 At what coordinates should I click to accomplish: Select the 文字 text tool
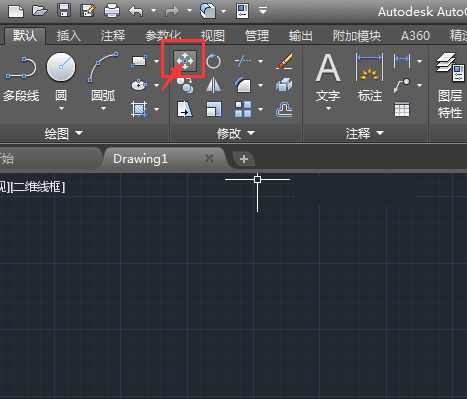click(x=328, y=78)
